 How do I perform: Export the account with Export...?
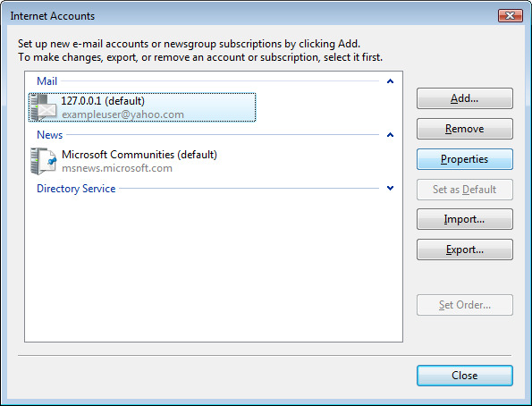(464, 250)
